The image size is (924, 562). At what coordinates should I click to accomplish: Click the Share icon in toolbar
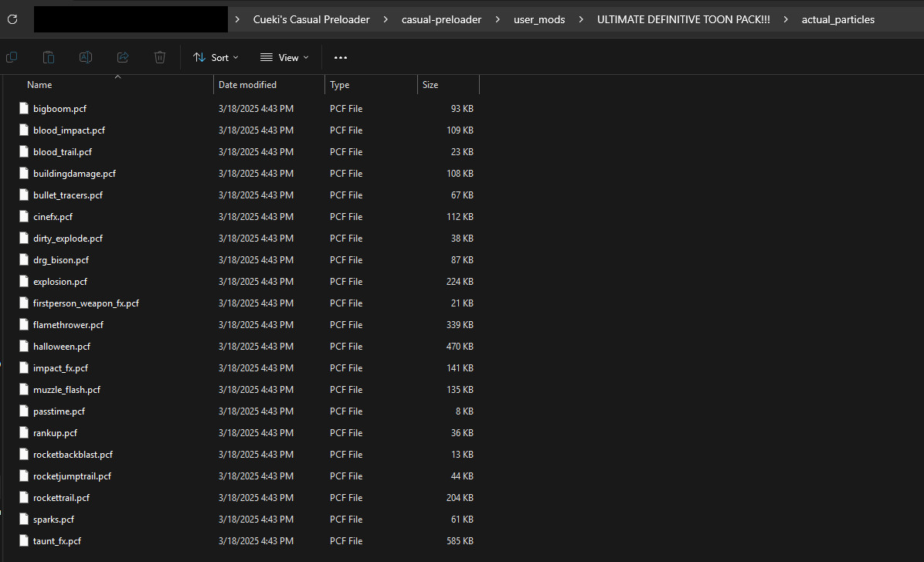tap(123, 57)
